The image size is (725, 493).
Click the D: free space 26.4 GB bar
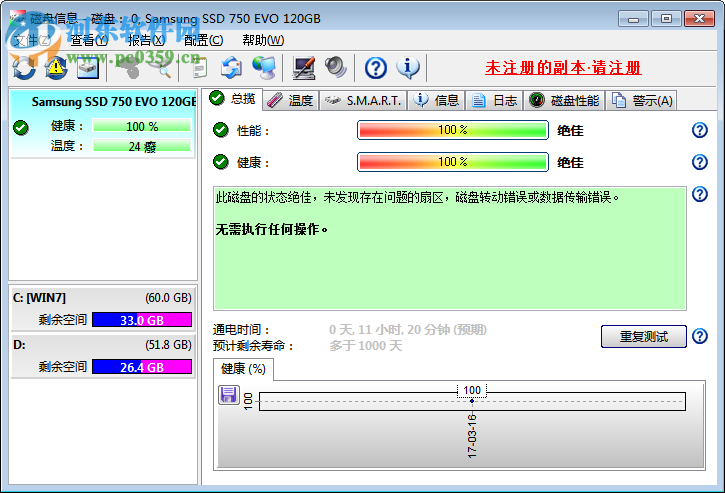[x=142, y=367]
